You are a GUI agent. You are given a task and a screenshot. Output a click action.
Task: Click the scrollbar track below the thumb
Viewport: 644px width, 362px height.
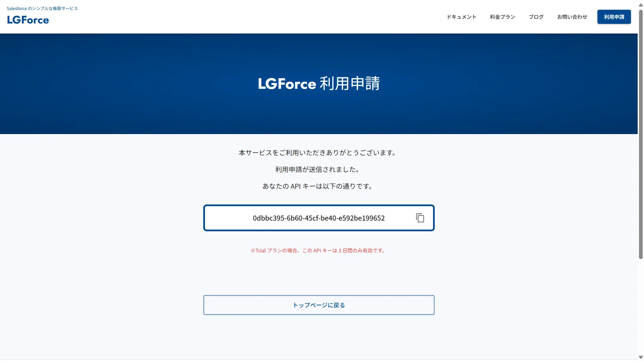point(641,308)
